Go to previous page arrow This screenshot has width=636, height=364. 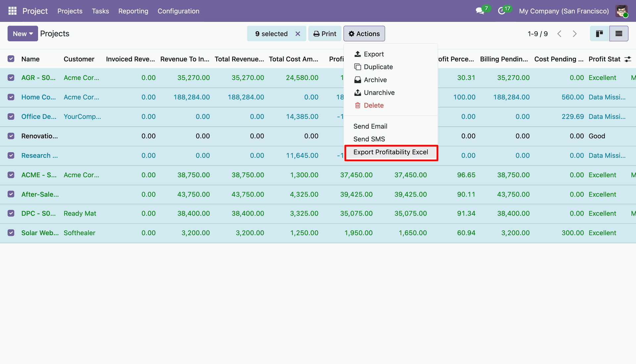pos(559,34)
